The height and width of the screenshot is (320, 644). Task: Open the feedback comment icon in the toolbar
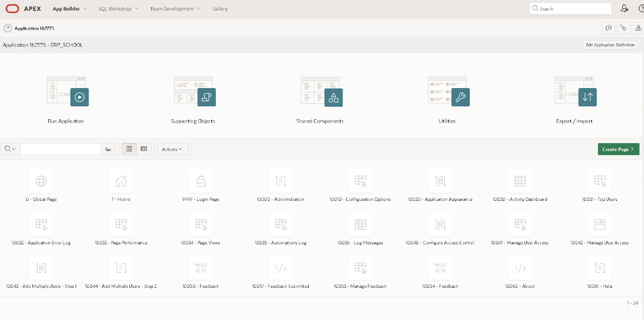609,28
